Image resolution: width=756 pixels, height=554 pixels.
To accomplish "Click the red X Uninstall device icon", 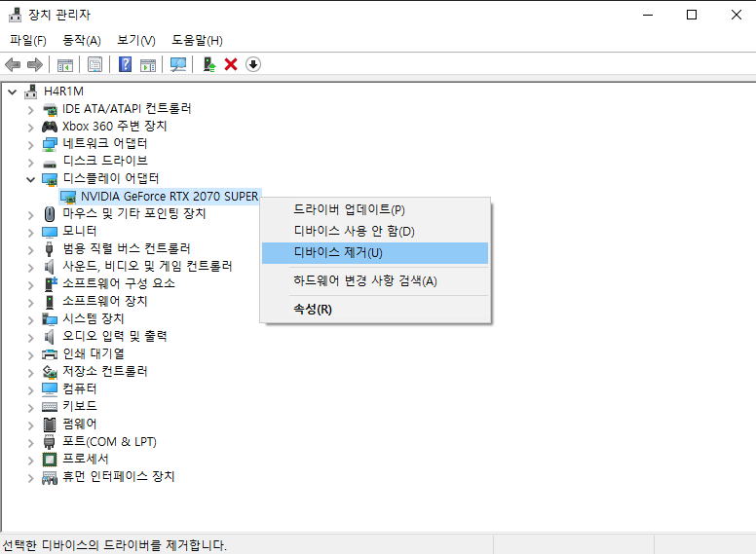I will pyautogui.click(x=231, y=64).
